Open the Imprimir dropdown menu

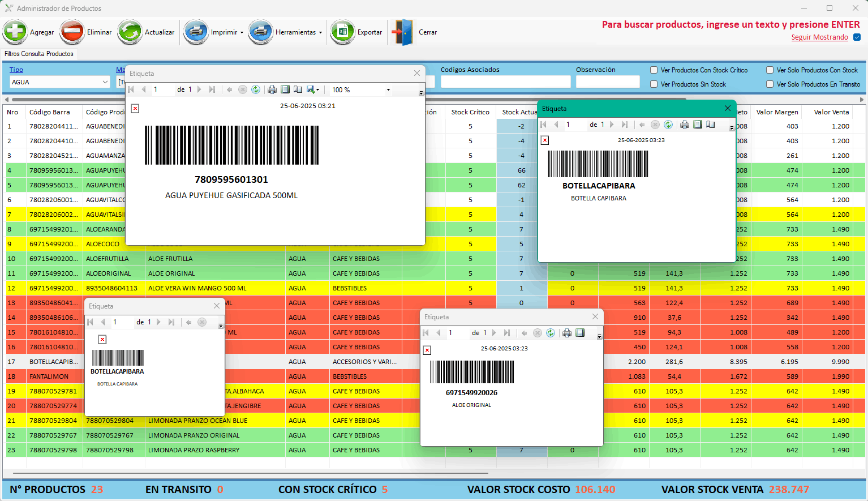click(x=242, y=33)
